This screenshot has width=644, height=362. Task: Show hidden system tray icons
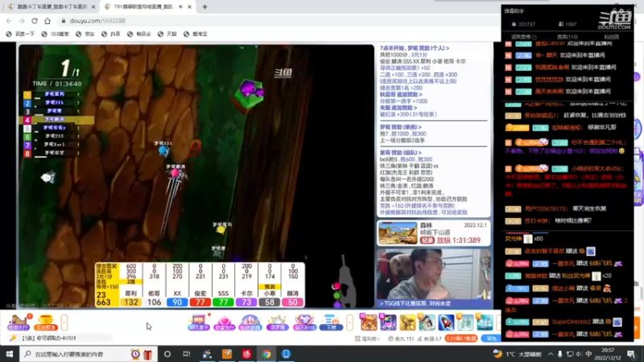pyautogui.click(x=550, y=354)
